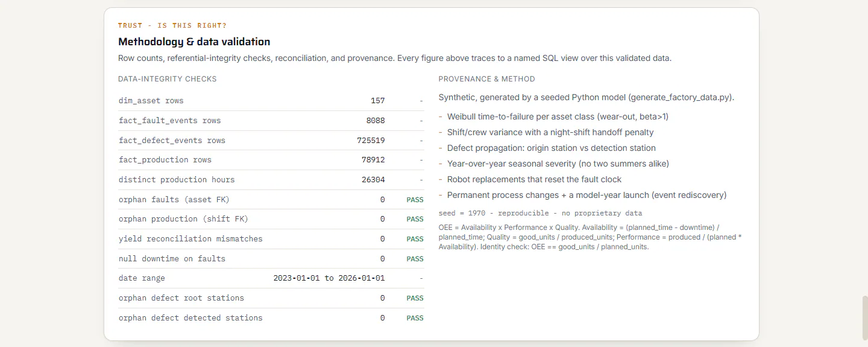This screenshot has width=868, height=347.
Task: Click the DATA-INTEGRITY CHECKS section label
Action: coord(168,79)
